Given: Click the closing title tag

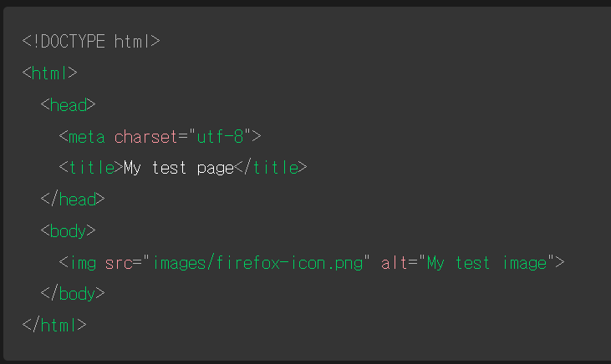Looking at the screenshot, I should click(x=271, y=168).
